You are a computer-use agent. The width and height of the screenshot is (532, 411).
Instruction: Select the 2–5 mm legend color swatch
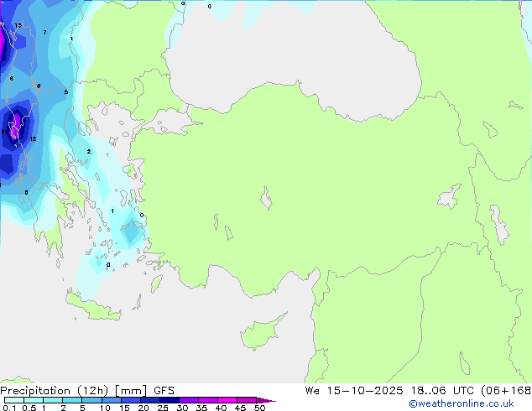[72, 400]
